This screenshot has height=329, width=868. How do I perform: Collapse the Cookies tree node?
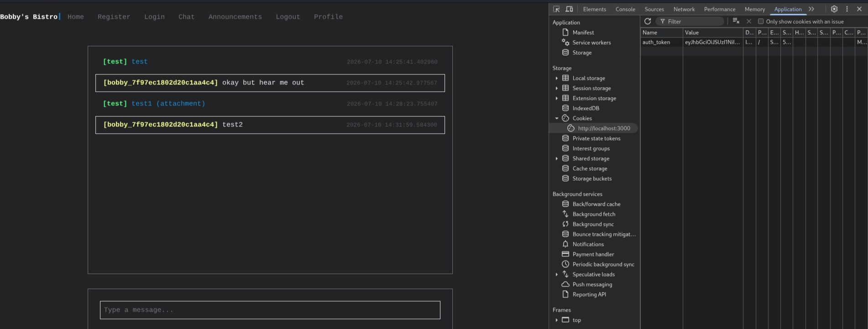(556, 118)
